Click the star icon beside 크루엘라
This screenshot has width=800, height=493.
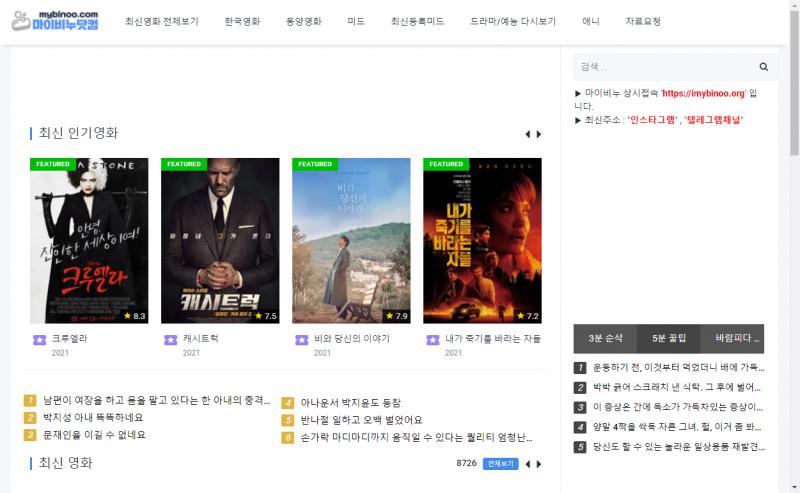pos(39,339)
